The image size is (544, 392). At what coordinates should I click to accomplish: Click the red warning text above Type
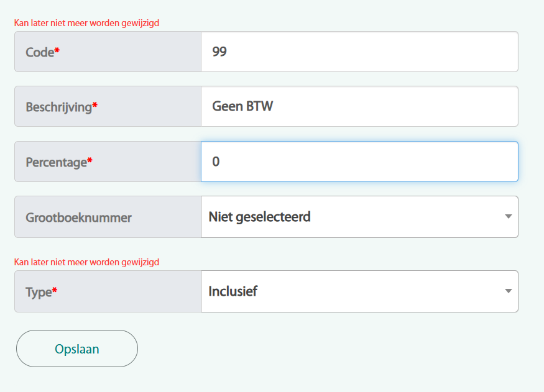[86, 262]
